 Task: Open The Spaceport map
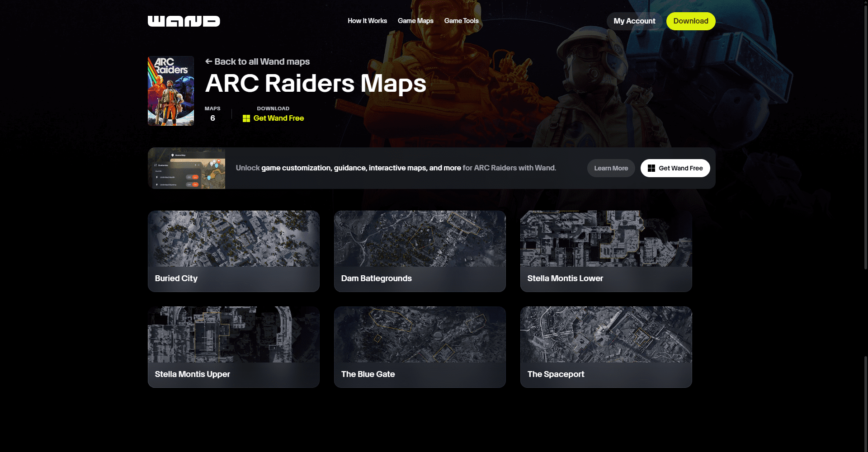pos(606,347)
